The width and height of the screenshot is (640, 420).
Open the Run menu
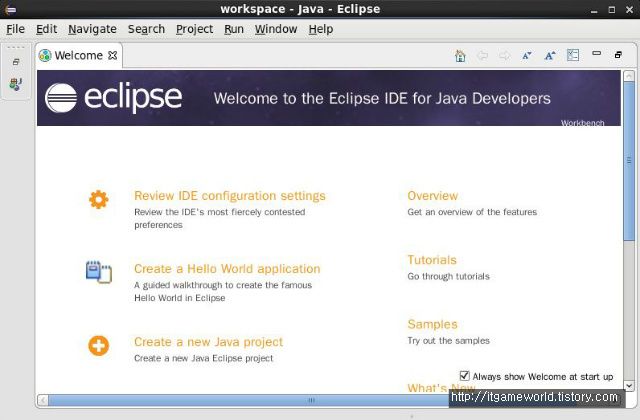coord(234,29)
